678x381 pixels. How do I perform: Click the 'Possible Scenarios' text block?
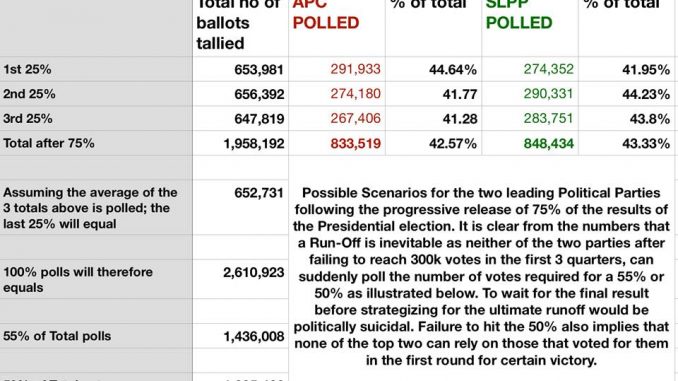(x=481, y=276)
